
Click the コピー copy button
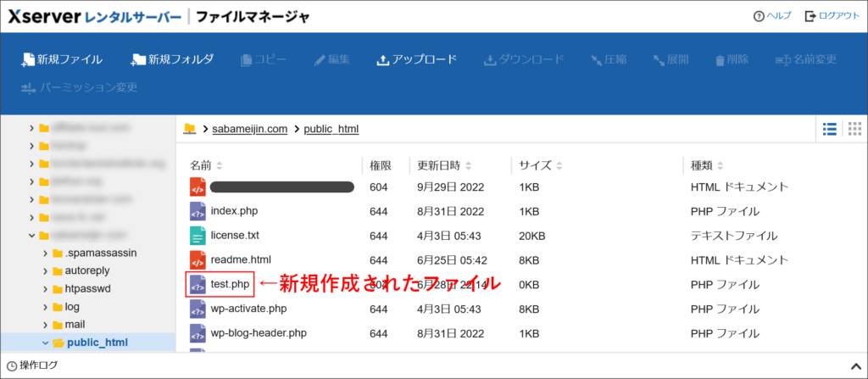click(x=263, y=59)
